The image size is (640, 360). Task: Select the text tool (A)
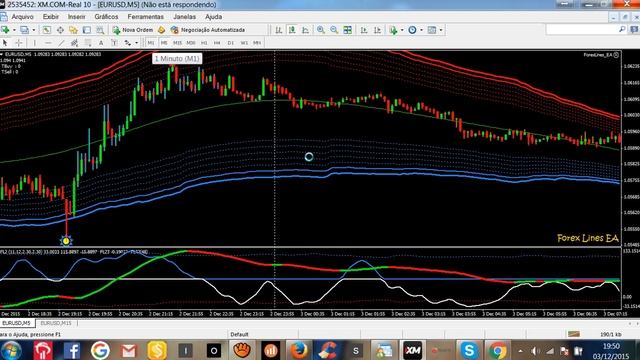101,42
